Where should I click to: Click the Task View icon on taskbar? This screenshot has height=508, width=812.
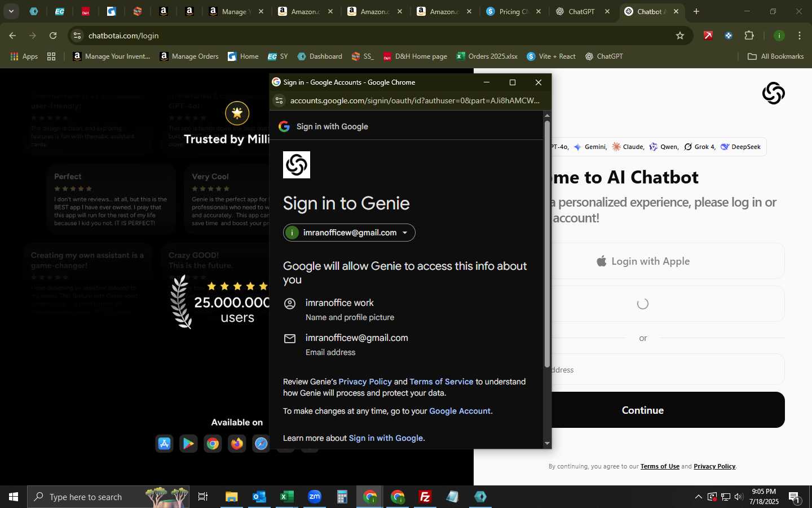click(x=203, y=497)
